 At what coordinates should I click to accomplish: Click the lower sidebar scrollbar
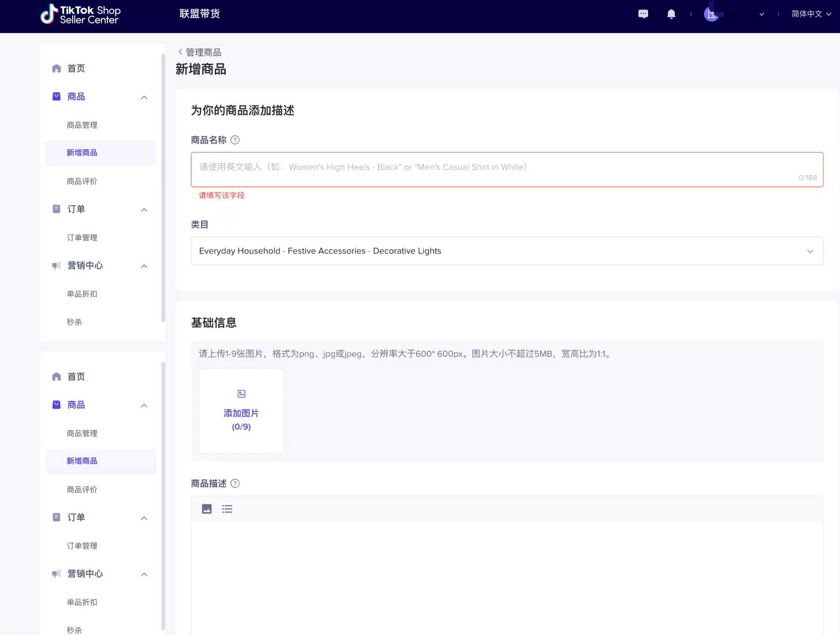[163, 496]
